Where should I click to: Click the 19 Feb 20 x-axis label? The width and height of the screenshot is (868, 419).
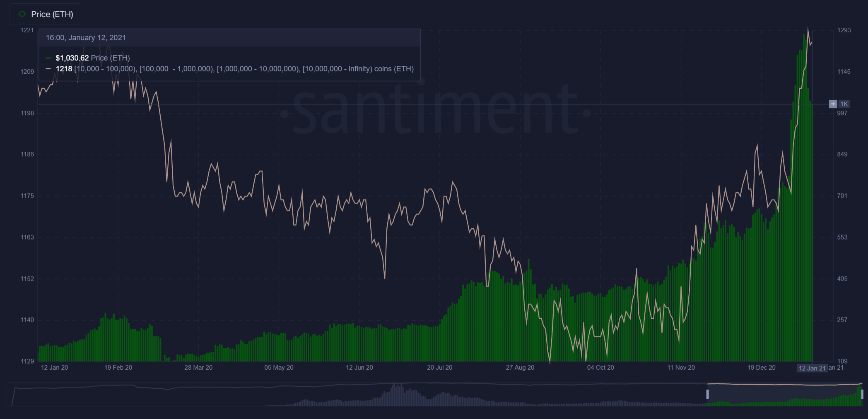[118, 368]
